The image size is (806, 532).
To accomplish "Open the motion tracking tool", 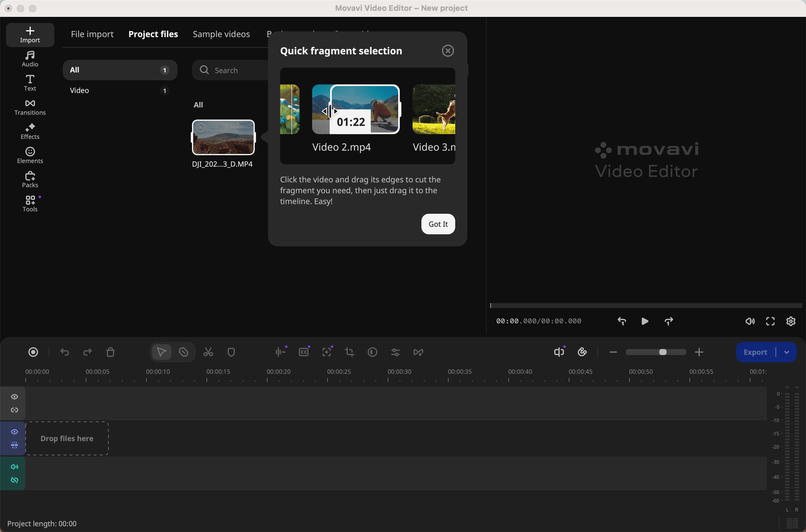I will [x=327, y=352].
